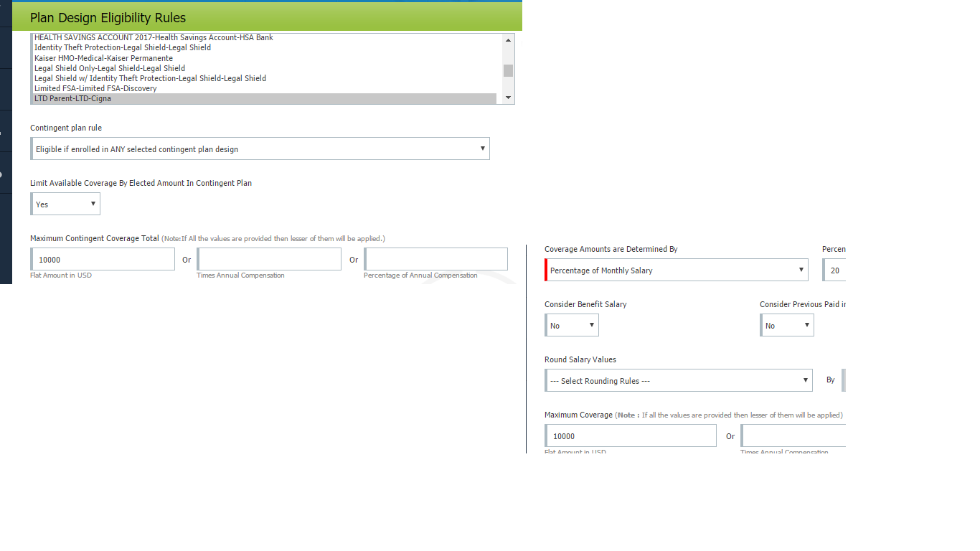Select Limited FSA-Limited FSA-Discovery plan
This screenshot has width=980, height=551.
pos(95,88)
